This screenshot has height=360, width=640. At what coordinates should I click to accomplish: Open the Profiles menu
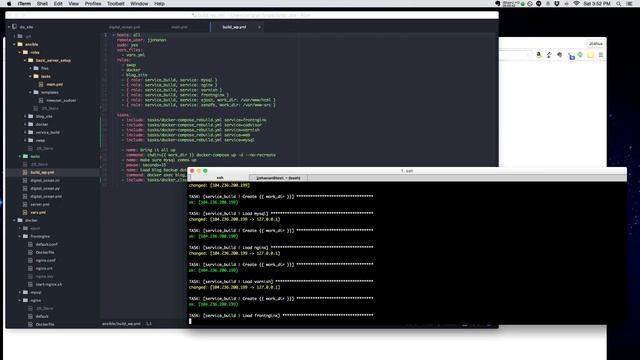[x=93, y=4]
